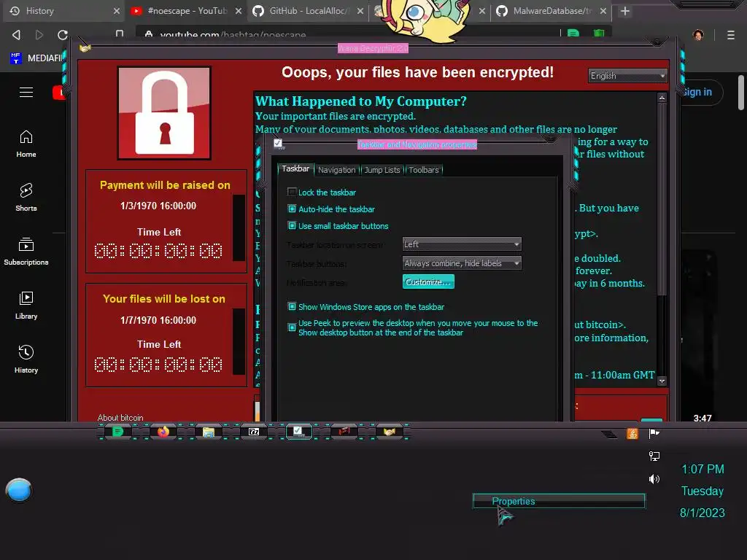Go forward in the browser
Image resolution: width=747 pixels, height=560 pixels.
[x=39, y=35]
